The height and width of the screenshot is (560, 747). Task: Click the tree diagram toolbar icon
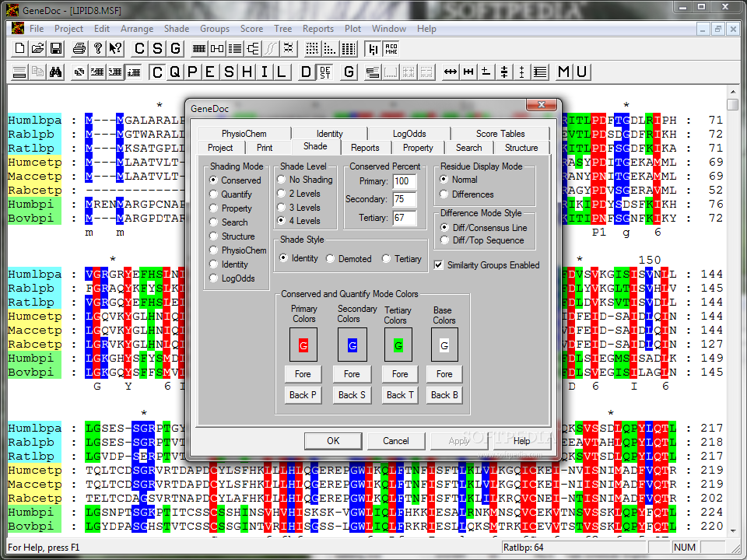tap(253, 48)
